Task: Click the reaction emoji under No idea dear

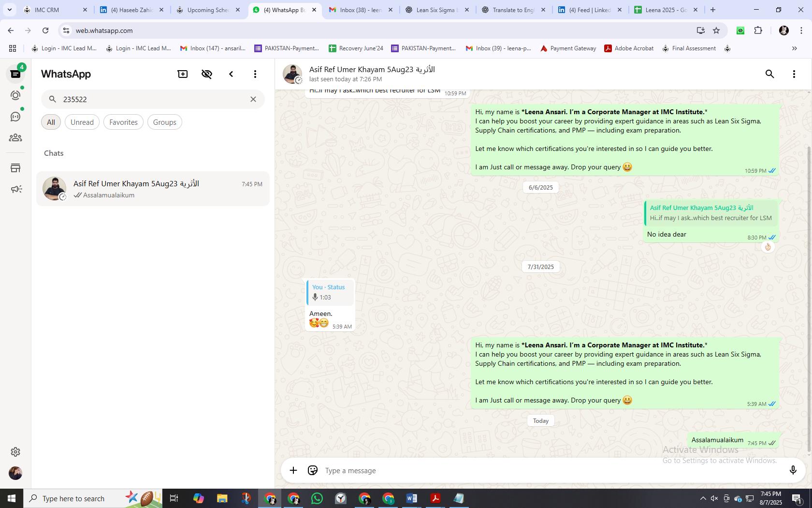Action: point(768,247)
